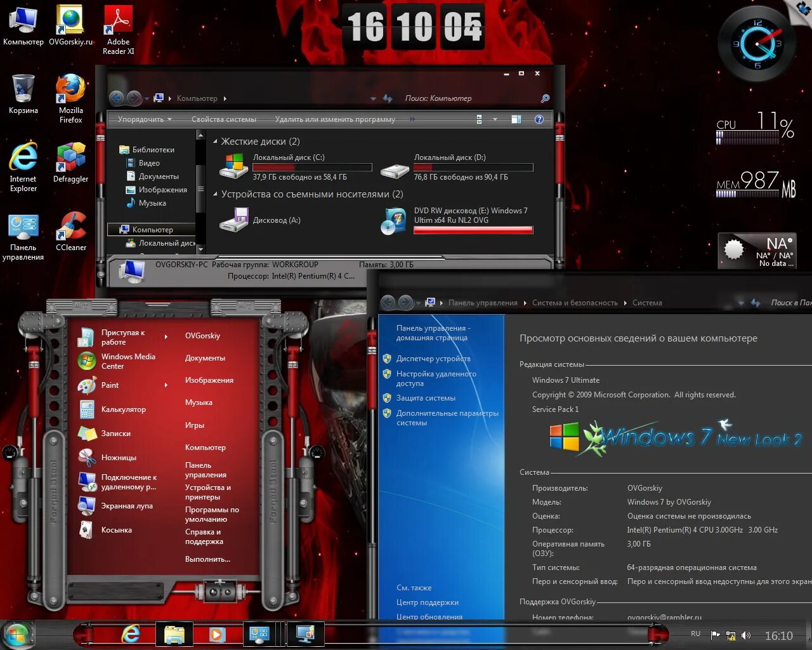Click Свойства системы toolbar command
Image resolution: width=812 pixels, height=650 pixels.
[x=224, y=119]
